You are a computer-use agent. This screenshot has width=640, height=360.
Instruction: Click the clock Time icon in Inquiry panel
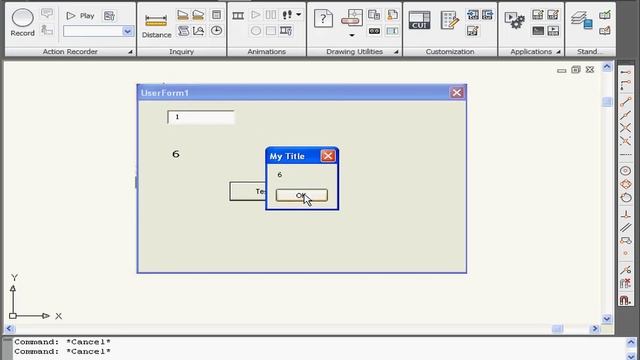(x=216, y=31)
